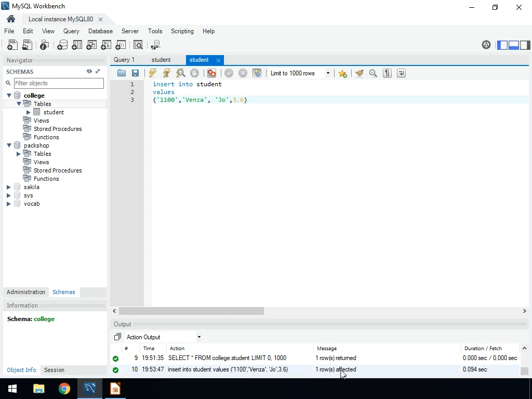Save the script to a file

tap(135, 73)
